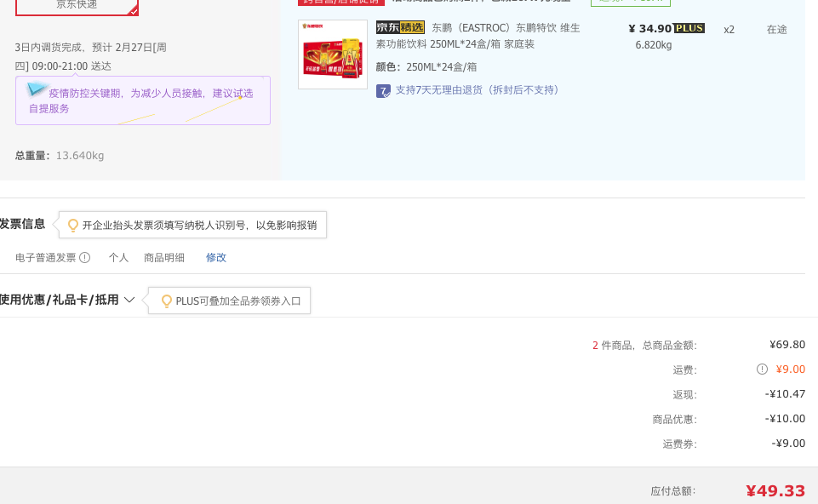This screenshot has width=818, height=504.
Task: Expand the 使用优惠/礼品卡/抵用 section chevron
Action: (129, 300)
